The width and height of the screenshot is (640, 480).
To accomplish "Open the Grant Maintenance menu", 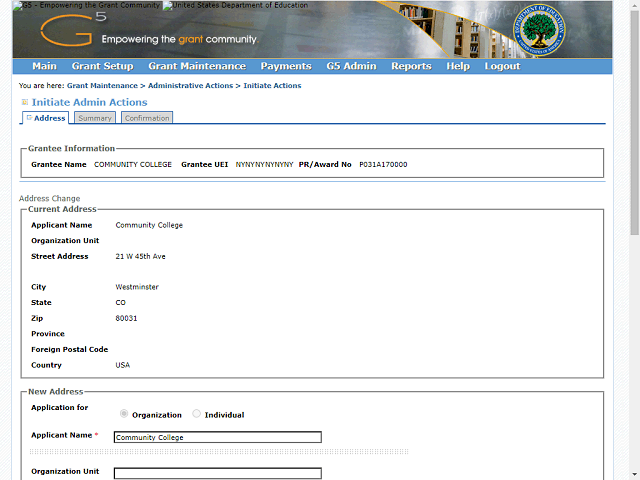I will point(196,66).
